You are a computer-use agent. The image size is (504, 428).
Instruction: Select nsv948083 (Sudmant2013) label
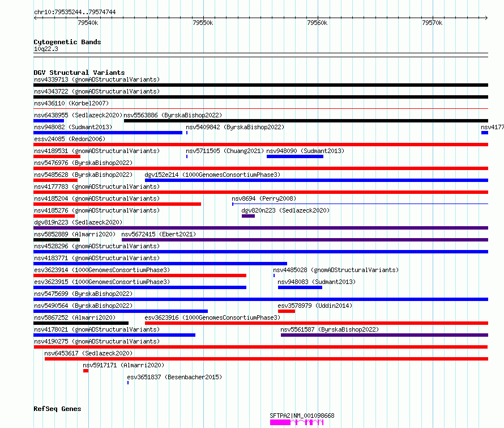(x=317, y=282)
